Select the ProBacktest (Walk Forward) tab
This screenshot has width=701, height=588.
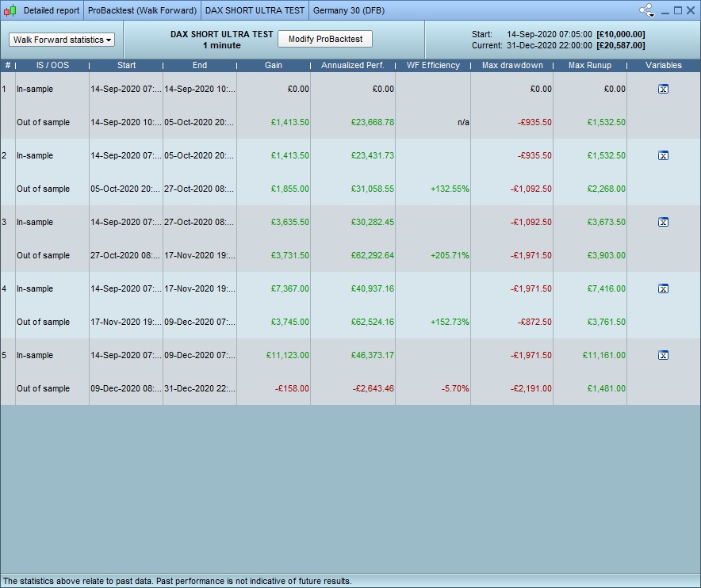pos(142,10)
